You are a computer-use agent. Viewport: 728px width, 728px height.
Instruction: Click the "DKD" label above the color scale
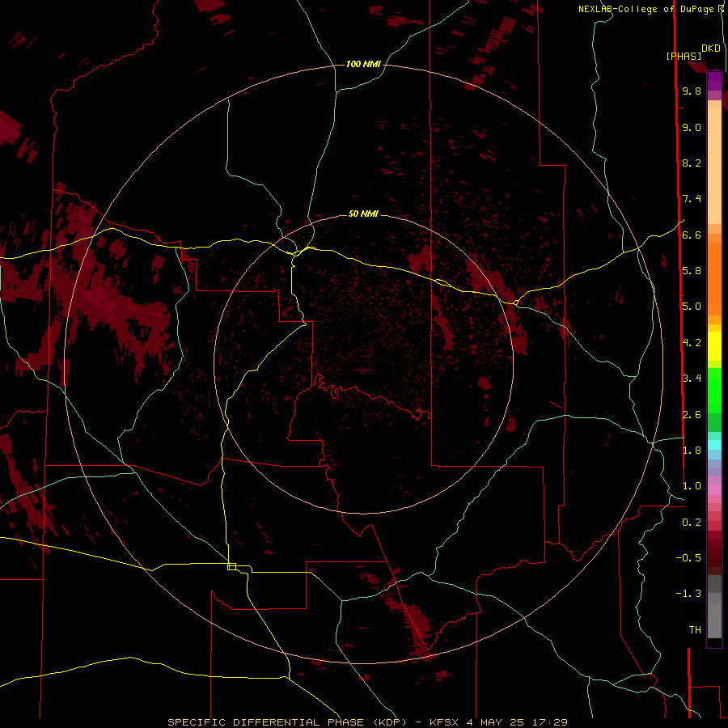(711, 49)
